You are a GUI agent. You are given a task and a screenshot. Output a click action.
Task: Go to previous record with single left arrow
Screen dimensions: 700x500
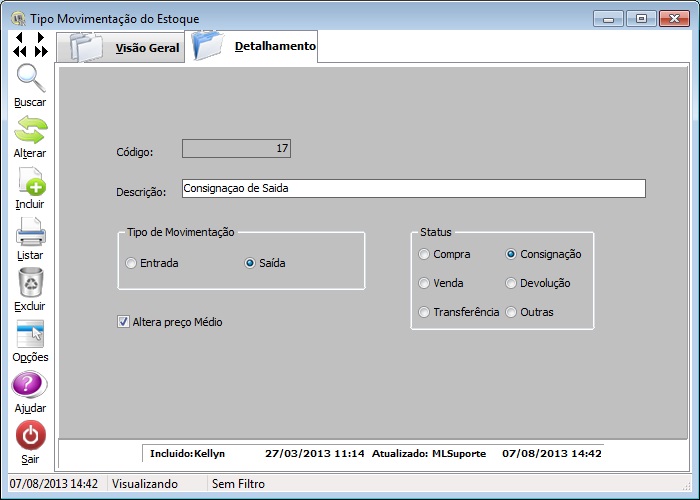(x=19, y=38)
